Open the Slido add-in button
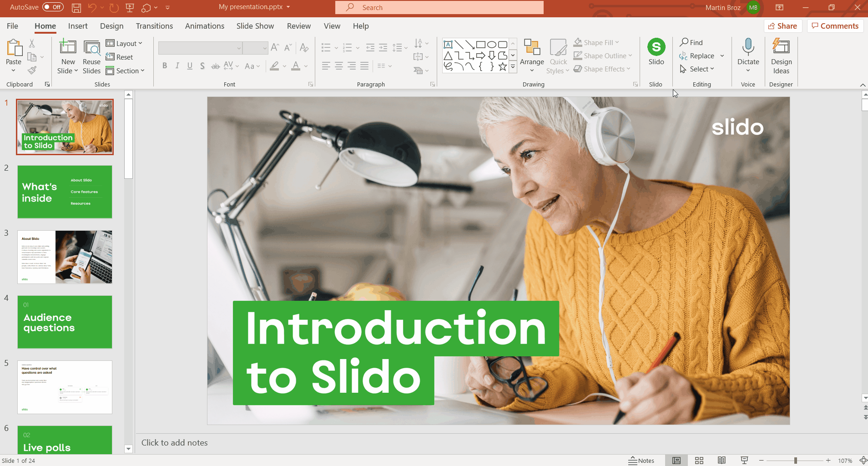 point(656,52)
